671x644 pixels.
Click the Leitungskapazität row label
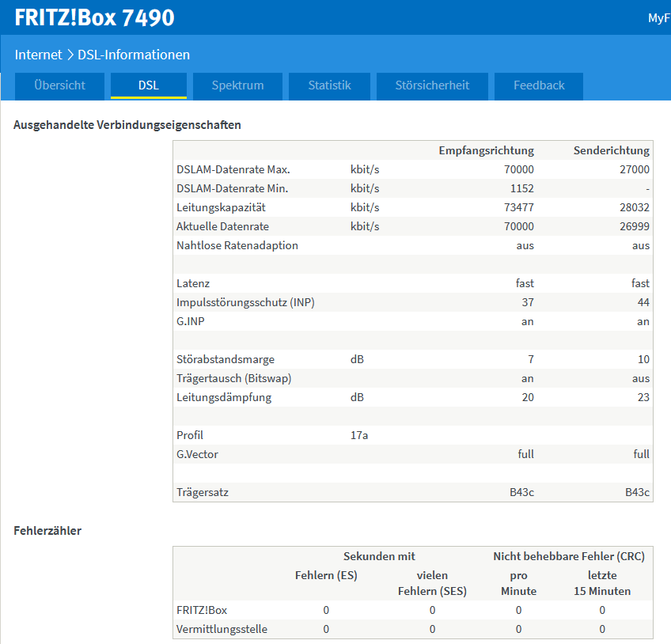[x=221, y=207]
